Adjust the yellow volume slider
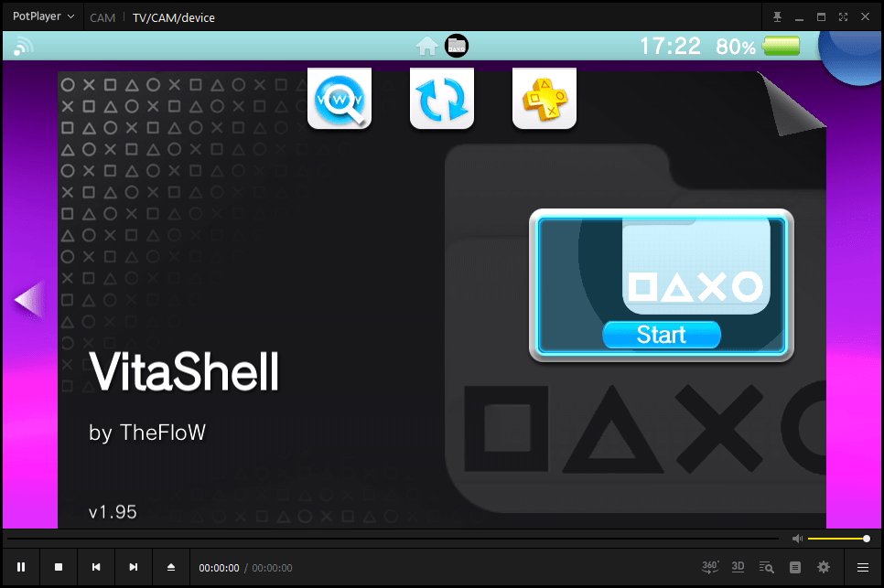The image size is (884, 588). pyautogui.click(x=838, y=539)
